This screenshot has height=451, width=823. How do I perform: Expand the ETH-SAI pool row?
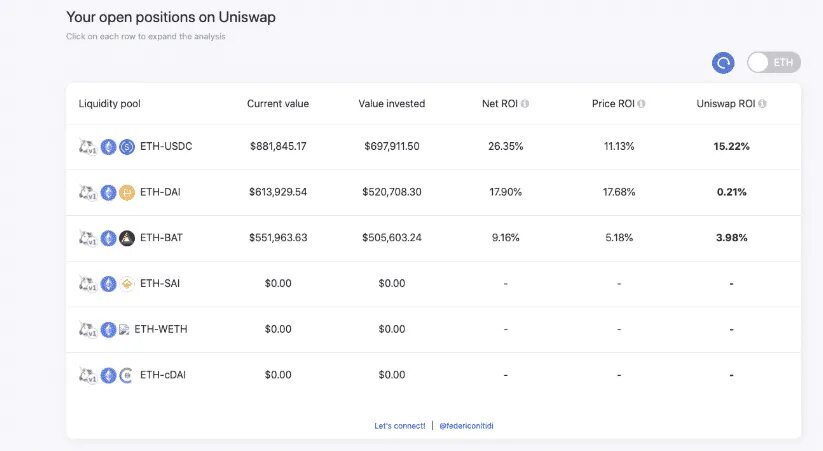click(434, 284)
